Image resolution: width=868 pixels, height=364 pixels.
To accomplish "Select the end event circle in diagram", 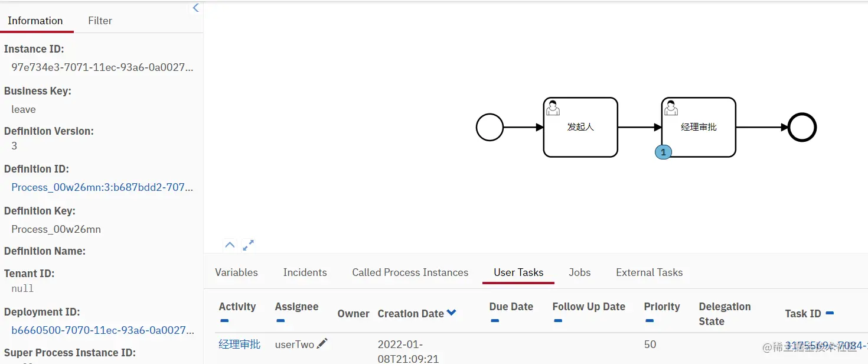I will [x=802, y=127].
